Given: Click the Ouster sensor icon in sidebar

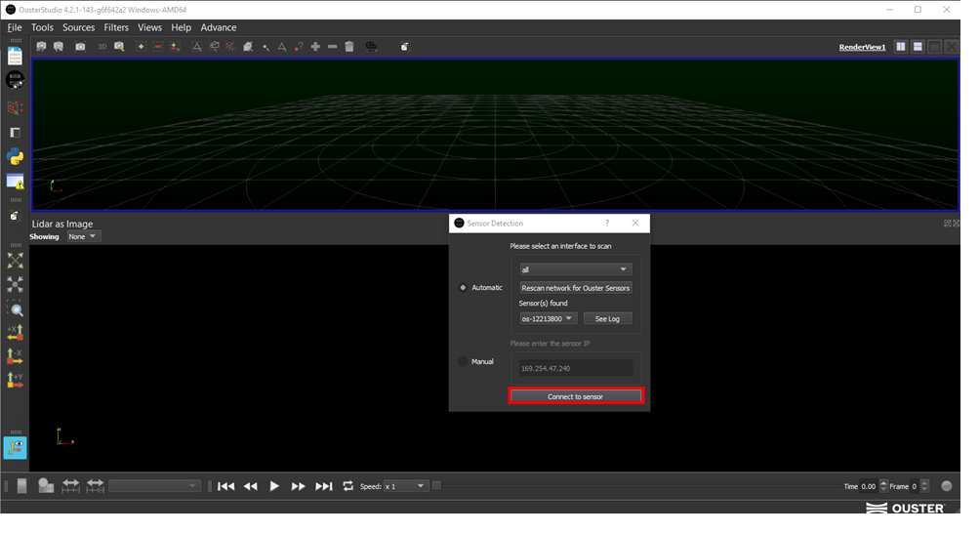Looking at the screenshot, I should tap(15, 81).
